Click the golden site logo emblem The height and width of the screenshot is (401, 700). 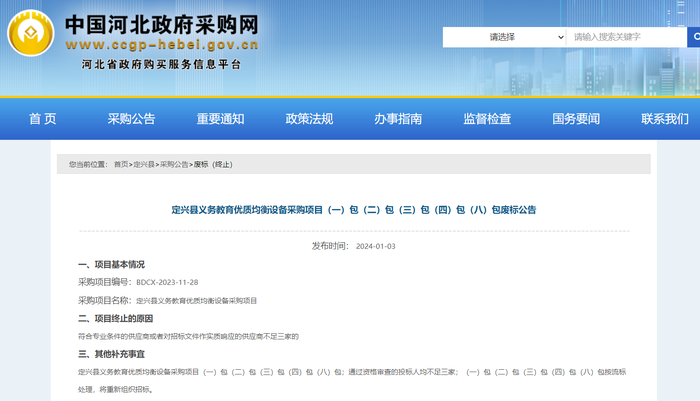pos(31,33)
